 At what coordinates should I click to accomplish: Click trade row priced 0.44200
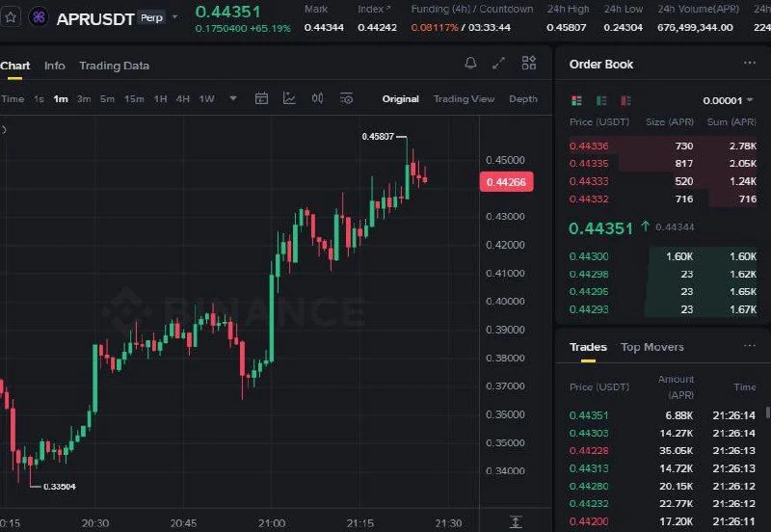point(662,521)
